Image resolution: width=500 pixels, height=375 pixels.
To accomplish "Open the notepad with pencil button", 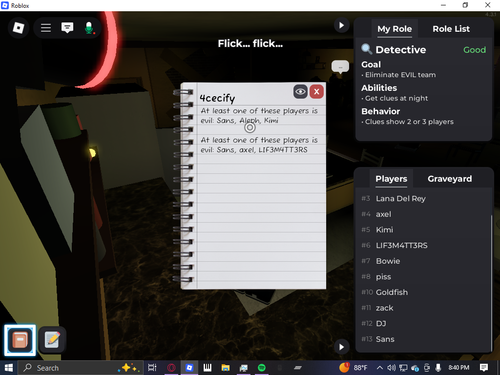I will pos(52,340).
